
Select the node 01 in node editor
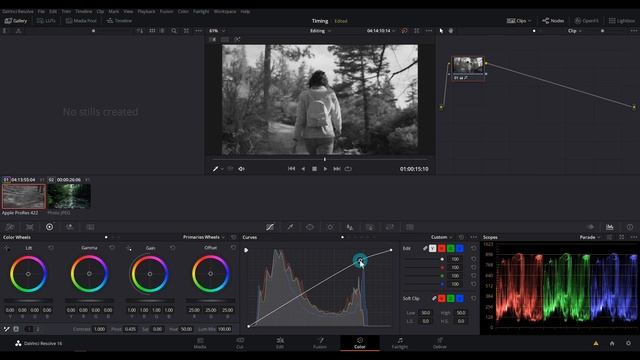point(468,69)
